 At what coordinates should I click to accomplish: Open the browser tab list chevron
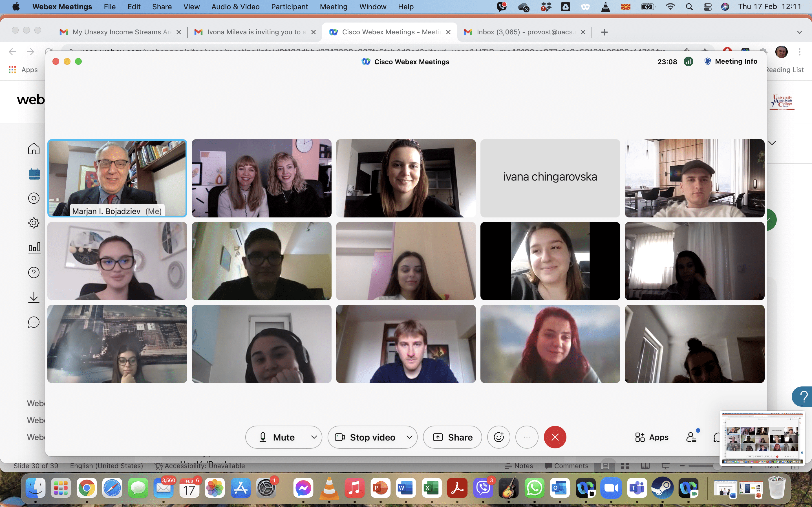[x=799, y=32]
